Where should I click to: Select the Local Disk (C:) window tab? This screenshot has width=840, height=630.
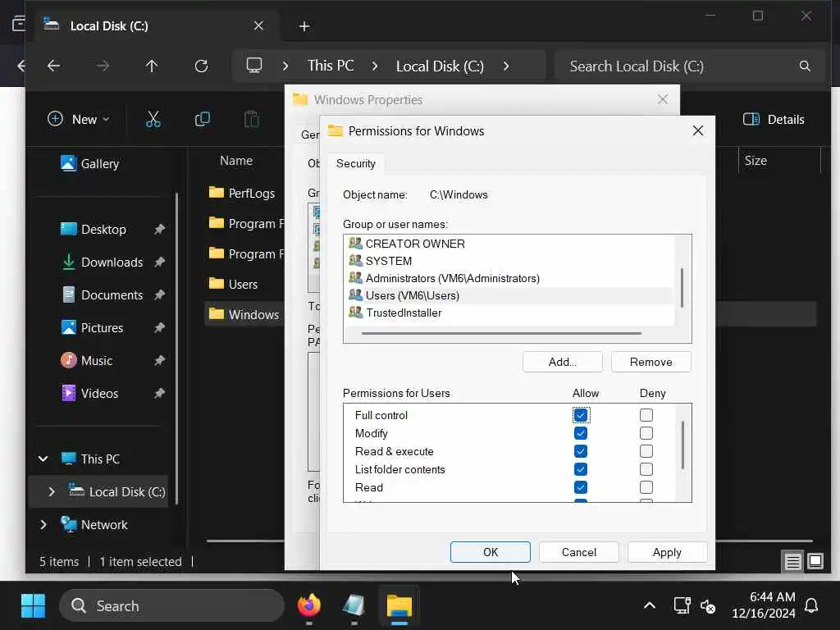click(155, 25)
